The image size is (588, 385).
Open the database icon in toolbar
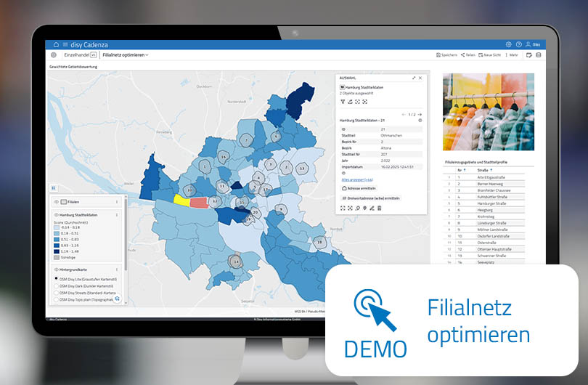tap(539, 54)
